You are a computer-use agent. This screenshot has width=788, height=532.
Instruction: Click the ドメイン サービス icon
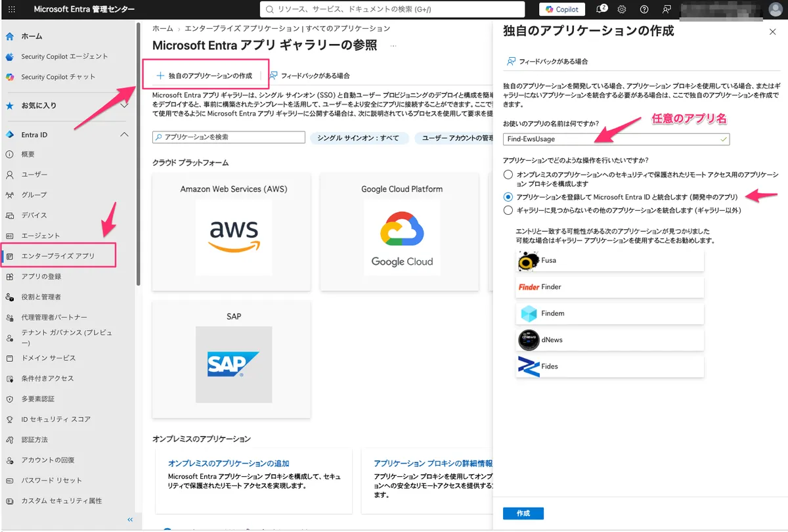point(9,358)
